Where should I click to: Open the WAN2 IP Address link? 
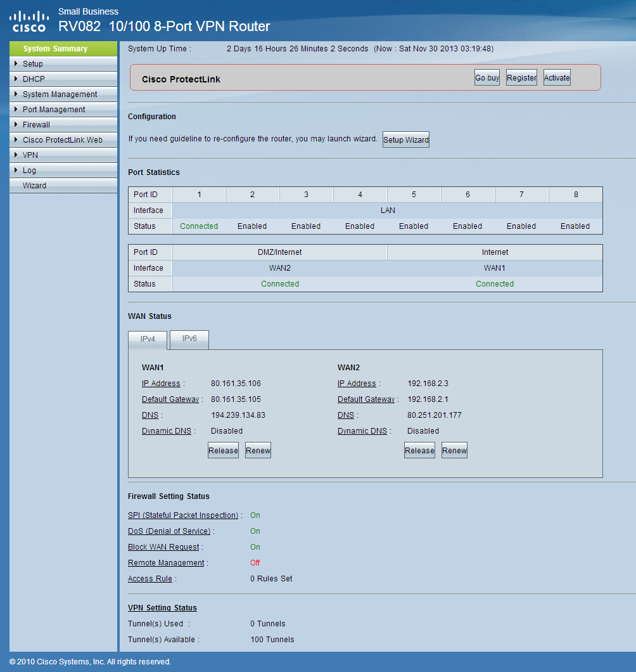pos(357,384)
